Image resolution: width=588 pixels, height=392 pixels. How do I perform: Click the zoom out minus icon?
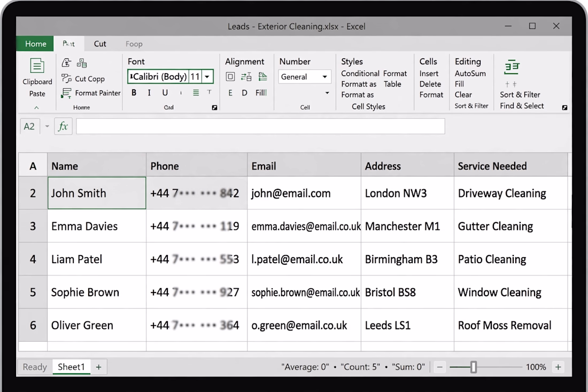(439, 367)
